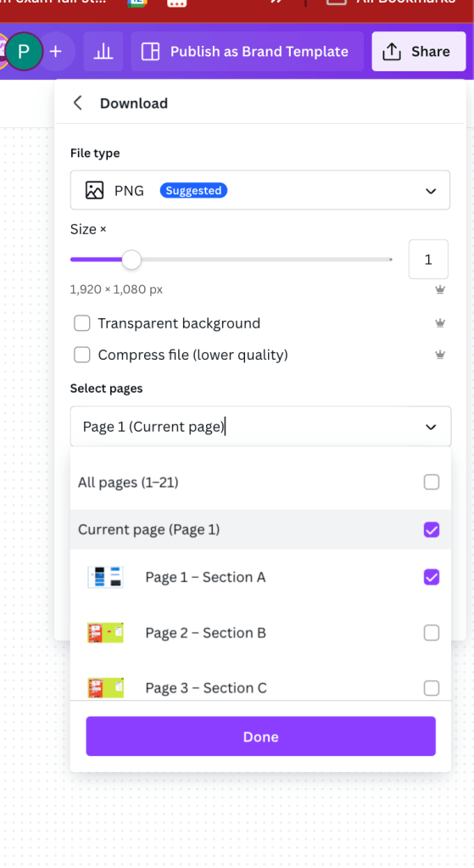Screen dimensions: 474x868
Task: Click the Suggested badge
Action: point(193,190)
